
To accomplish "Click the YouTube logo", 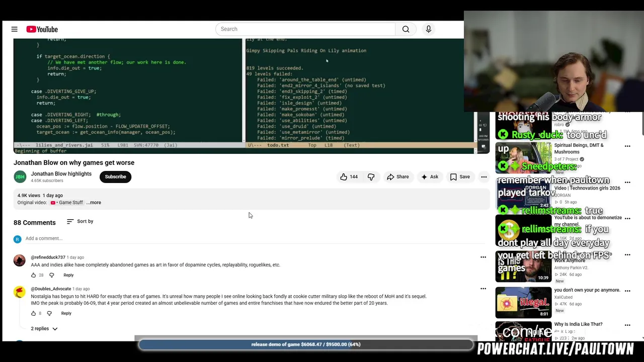I will click(x=42, y=29).
